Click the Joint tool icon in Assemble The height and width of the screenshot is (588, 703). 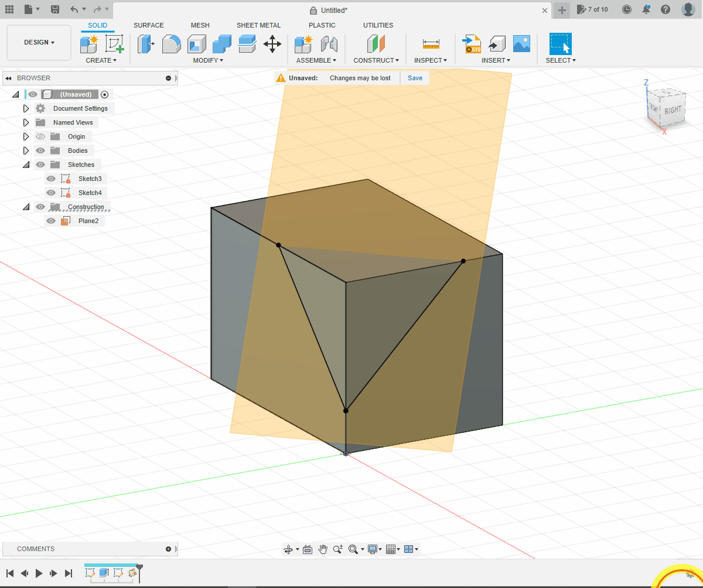click(x=329, y=44)
